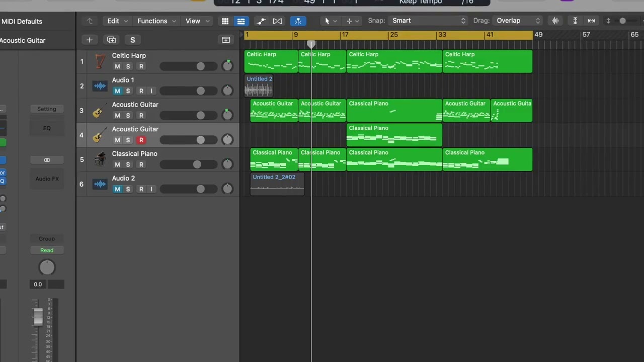Screen dimensions: 644x362
Task: Click the vertical zoom slider in the toolbar
Action: click(x=623, y=21)
